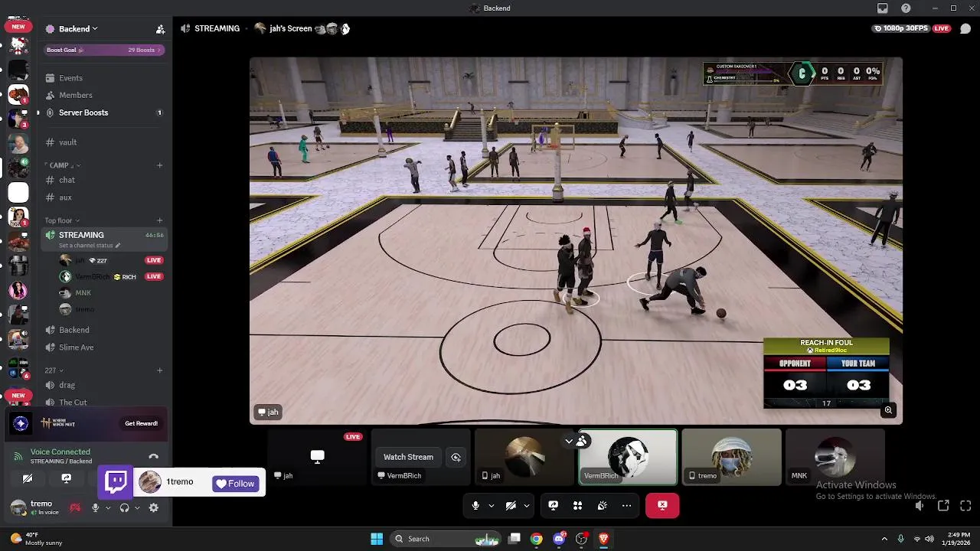Open Google Chrome from the taskbar
This screenshot has height=551, width=980.
coord(537,539)
